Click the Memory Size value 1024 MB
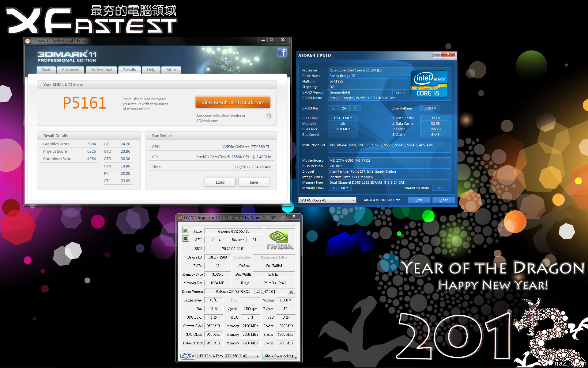This screenshot has width=588, height=368. click(218, 283)
